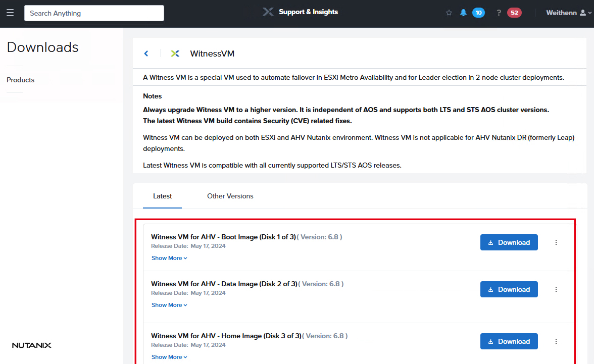The image size is (594, 364).
Task: Click the user profile silhouette icon
Action: pyautogui.click(x=583, y=13)
